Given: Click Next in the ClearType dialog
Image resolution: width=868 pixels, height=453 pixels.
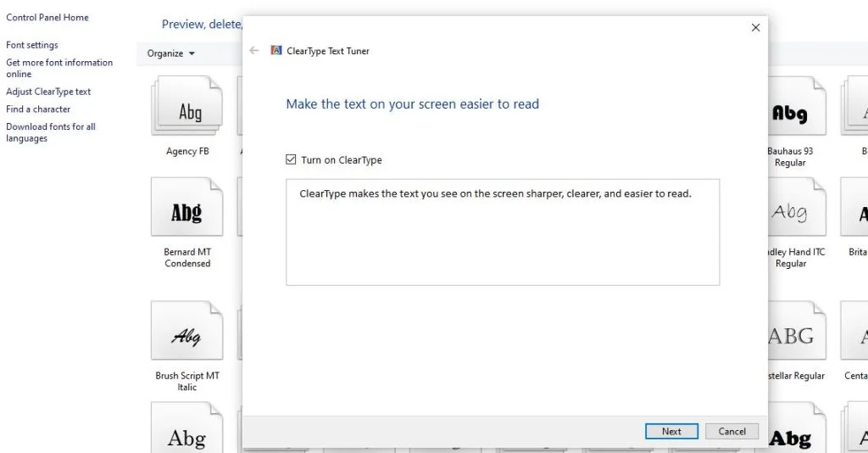Looking at the screenshot, I should tap(671, 432).
